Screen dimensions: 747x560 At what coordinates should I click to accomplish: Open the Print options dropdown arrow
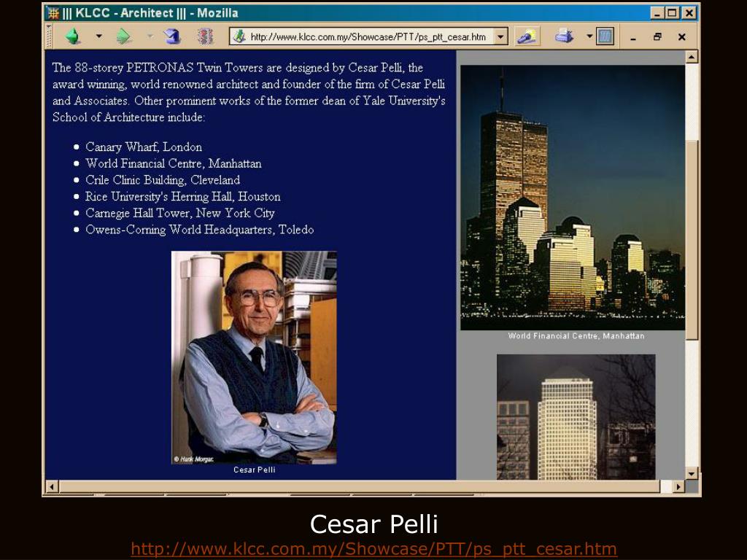coord(589,36)
